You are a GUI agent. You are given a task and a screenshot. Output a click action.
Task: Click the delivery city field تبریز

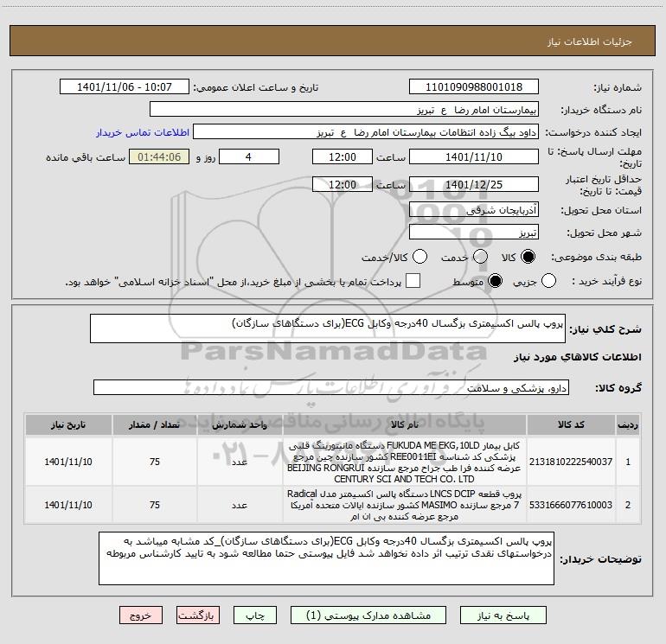tap(474, 233)
